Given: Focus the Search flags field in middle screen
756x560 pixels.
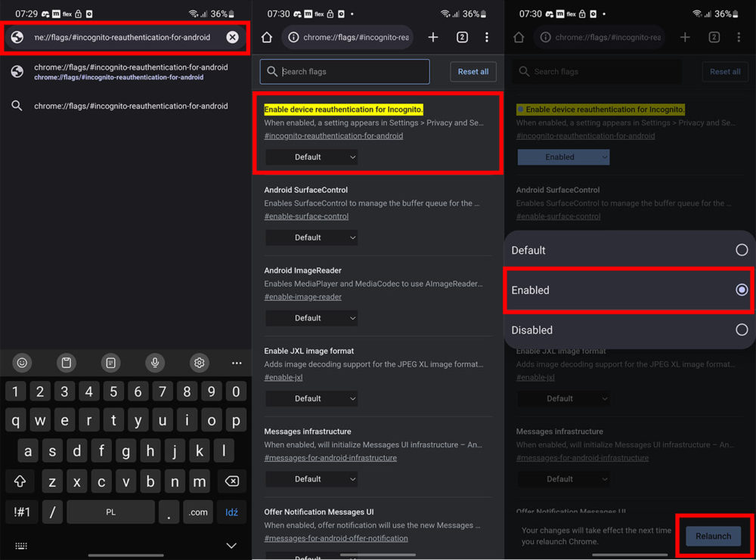Looking at the screenshot, I should click(x=345, y=72).
